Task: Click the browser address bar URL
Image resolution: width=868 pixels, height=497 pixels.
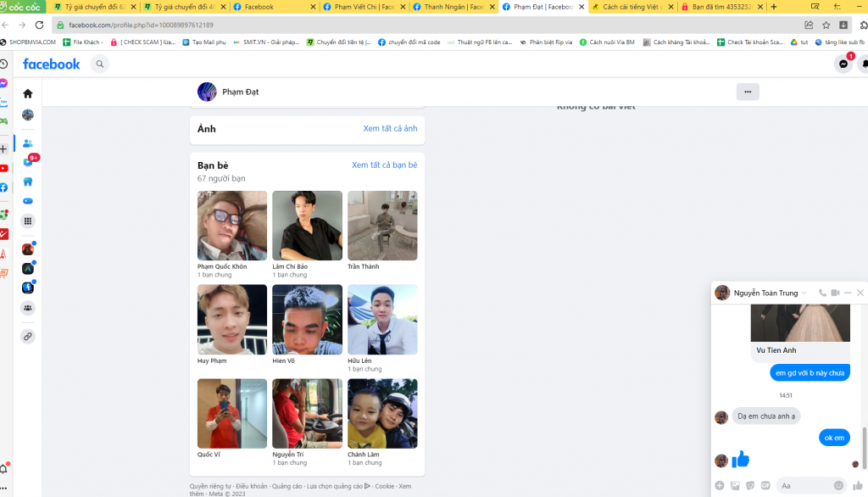Action: click(x=142, y=25)
